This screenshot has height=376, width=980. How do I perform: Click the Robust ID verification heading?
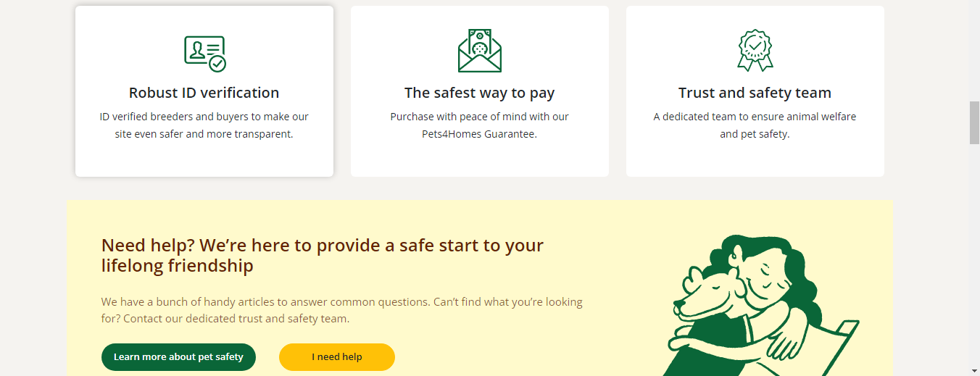point(204,93)
